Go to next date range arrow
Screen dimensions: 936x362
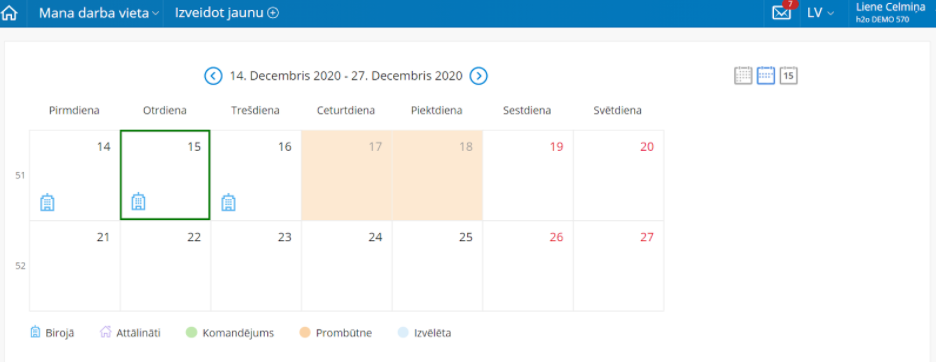click(478, 76)
